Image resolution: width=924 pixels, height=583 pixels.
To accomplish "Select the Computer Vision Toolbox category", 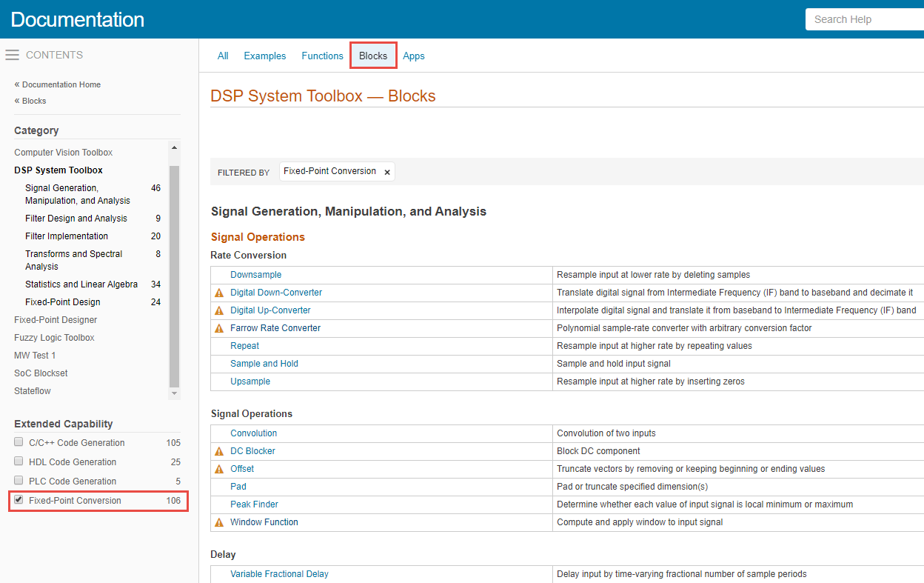I will click(63, 152).
